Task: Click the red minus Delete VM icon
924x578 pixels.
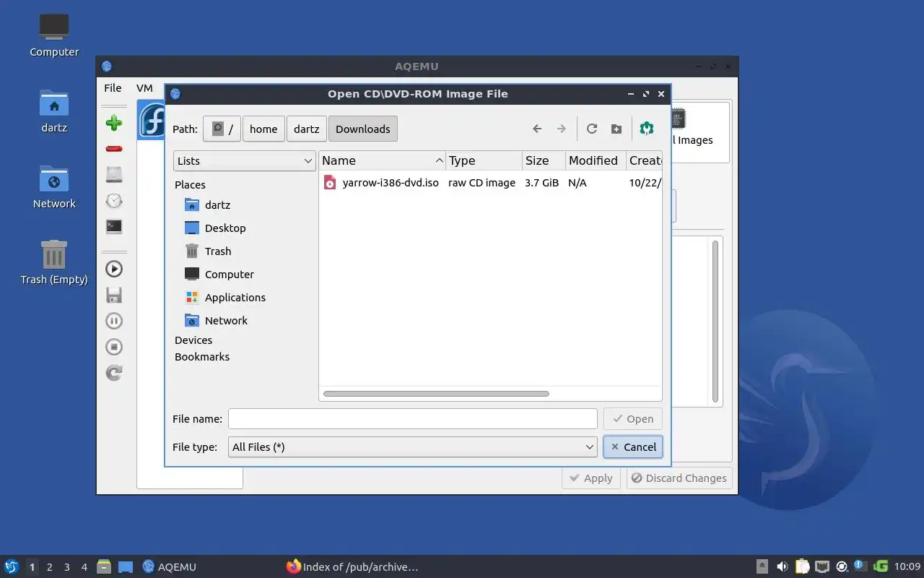Action: coord(114,149)
